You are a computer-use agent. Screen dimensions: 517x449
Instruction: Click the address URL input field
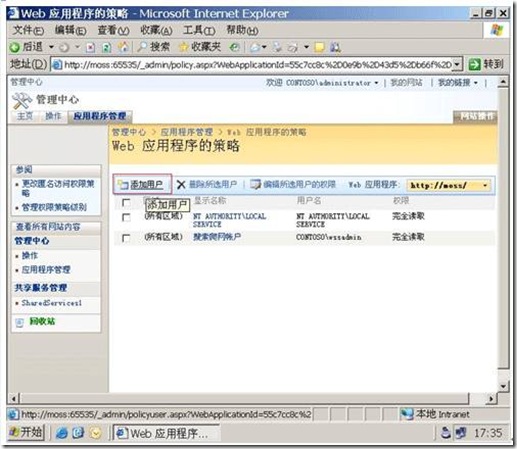pos(256,64)
